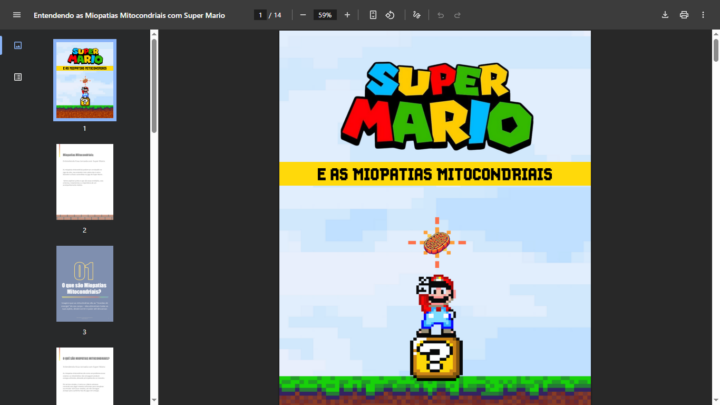
Task: Show the page thumbnails view in sidebar
Action: point(18,46)
